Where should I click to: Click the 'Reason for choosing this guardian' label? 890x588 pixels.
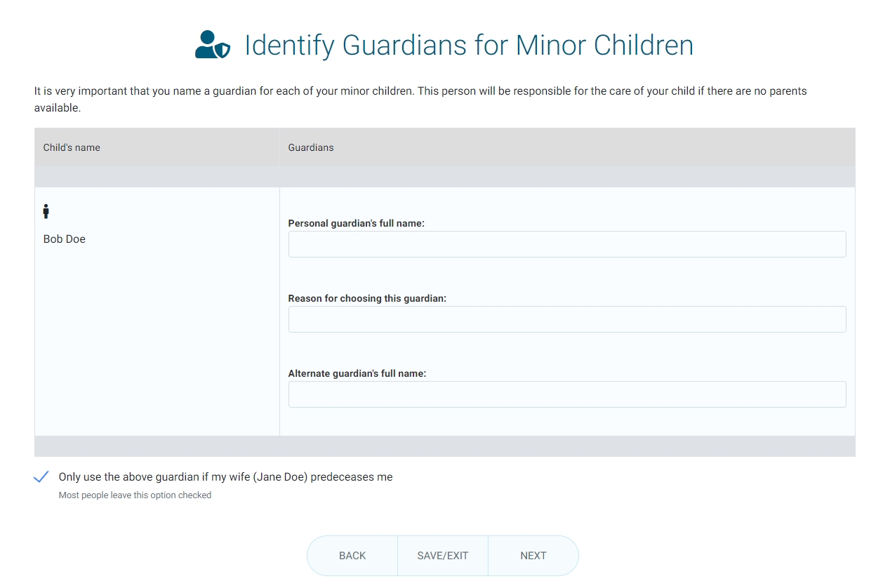(367, 298)
